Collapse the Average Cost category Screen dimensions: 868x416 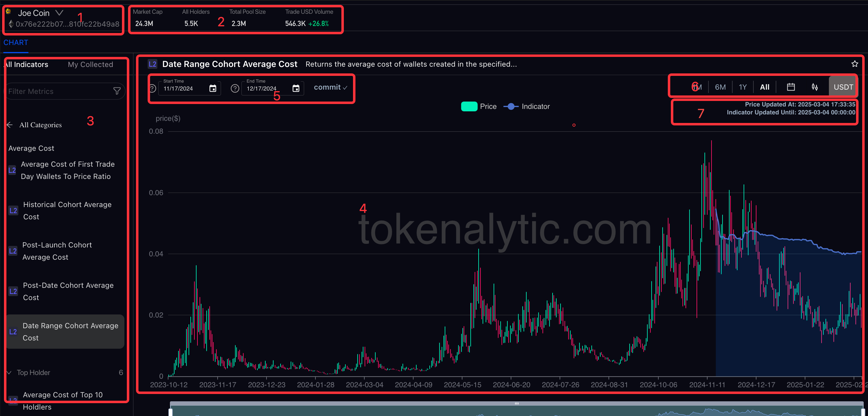tap(31, 148)
